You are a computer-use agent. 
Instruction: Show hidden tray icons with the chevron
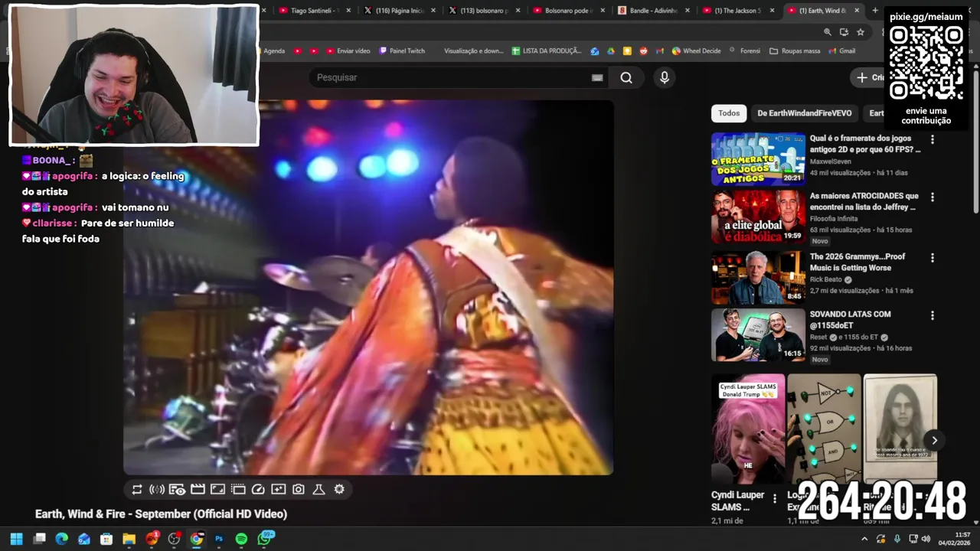click(x=864, y=539)
